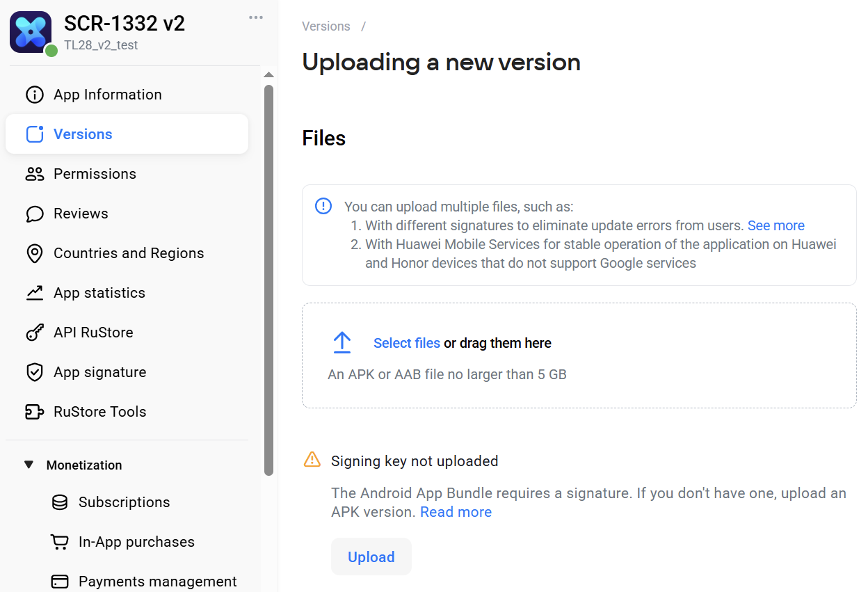Go to In-App purchases page
Screen dimensions: 868x592
pyautogui.click(x=136, y=542)
